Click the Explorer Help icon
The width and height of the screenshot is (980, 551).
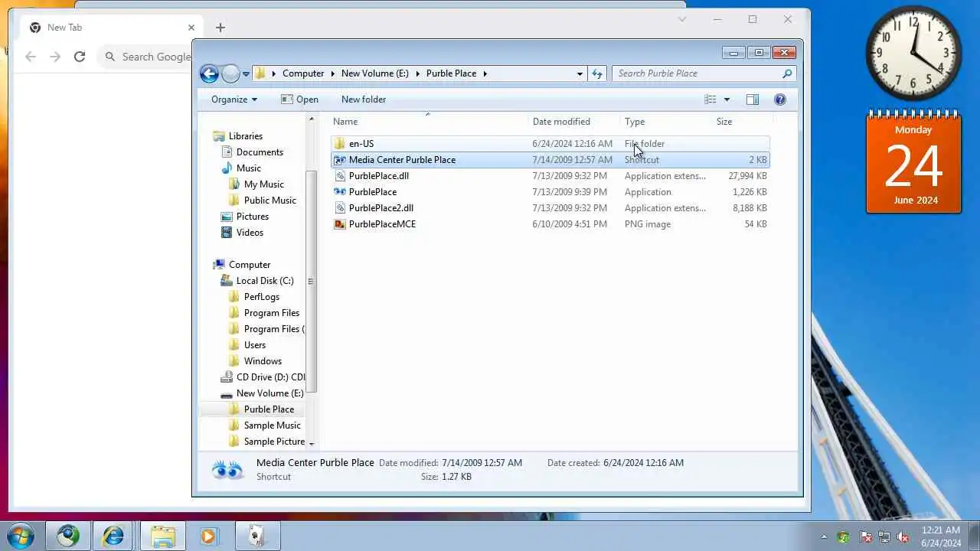(x=780, y=99)
